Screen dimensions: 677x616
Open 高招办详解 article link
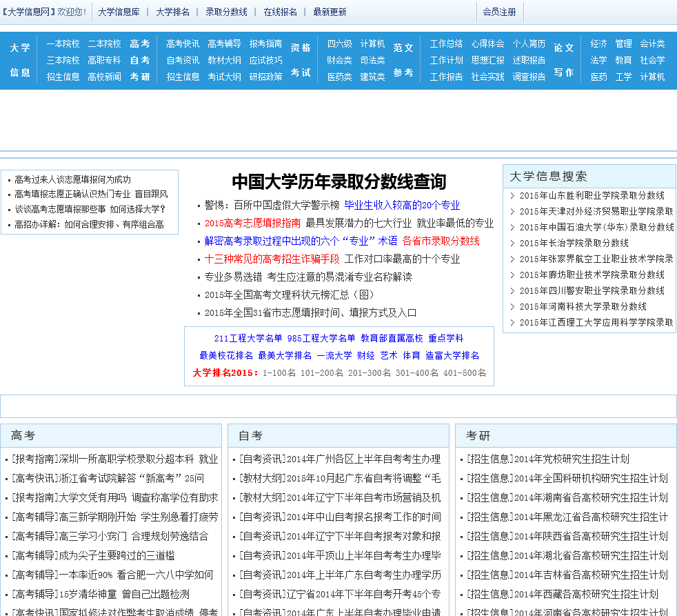[89, 224]
